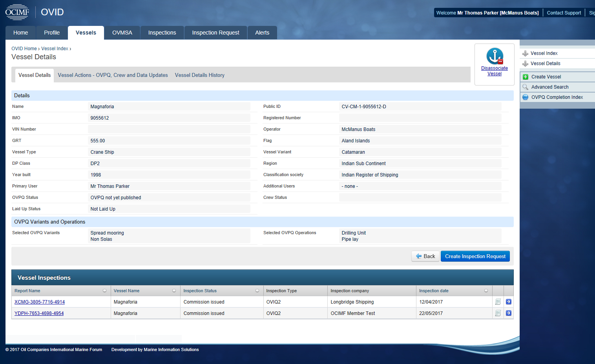Click the Disassociate Vessel anchor icon
The width and height of the screenshot is (595, 364).
tap(494, 56)
